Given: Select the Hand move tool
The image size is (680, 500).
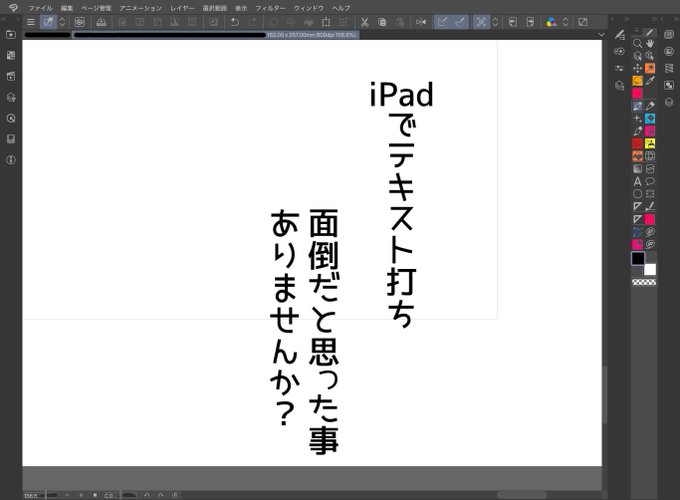Looking at the screenshot, I should pos(650,43).
